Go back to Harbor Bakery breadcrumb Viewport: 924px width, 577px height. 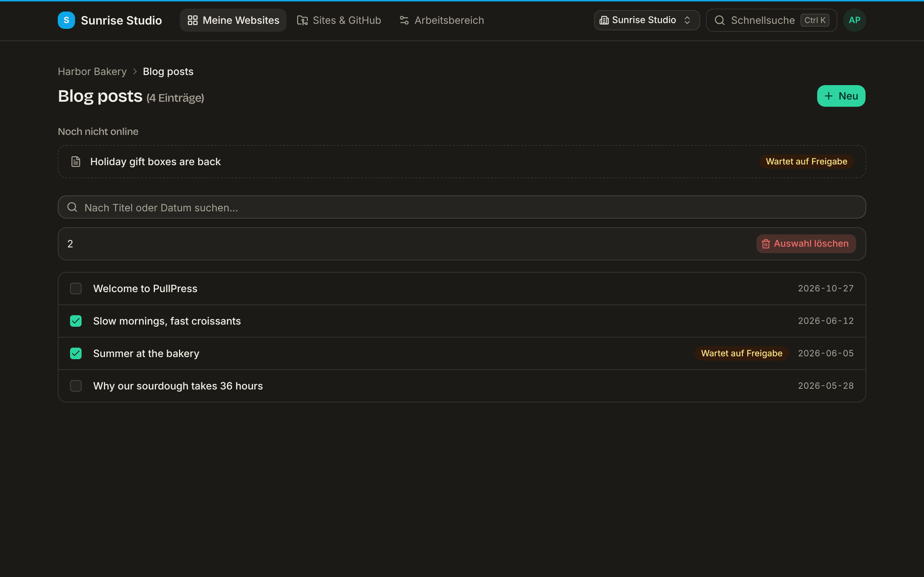(x=92, y=71)
